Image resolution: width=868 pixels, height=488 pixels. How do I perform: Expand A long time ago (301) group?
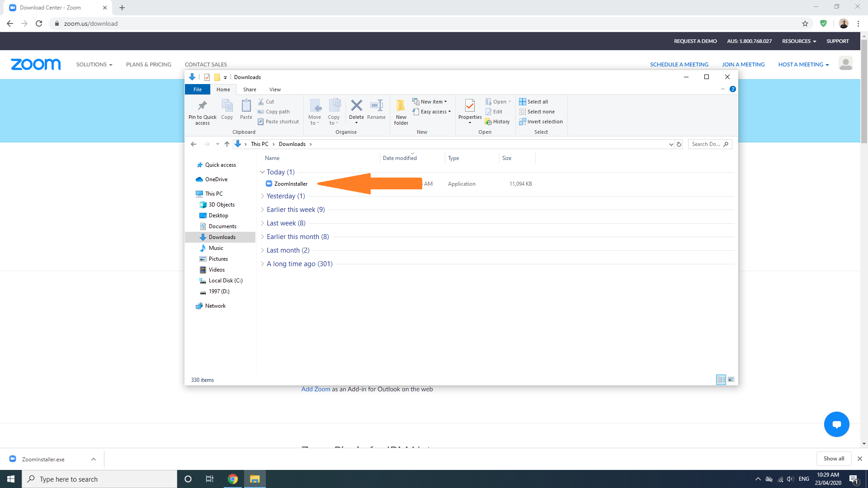[262, 264]
